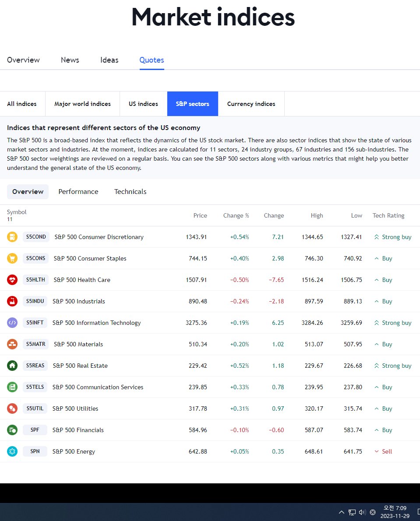Open the S5HLTH ticker badge
Viewport: 420px width, 521px height.
click(35, 280)
